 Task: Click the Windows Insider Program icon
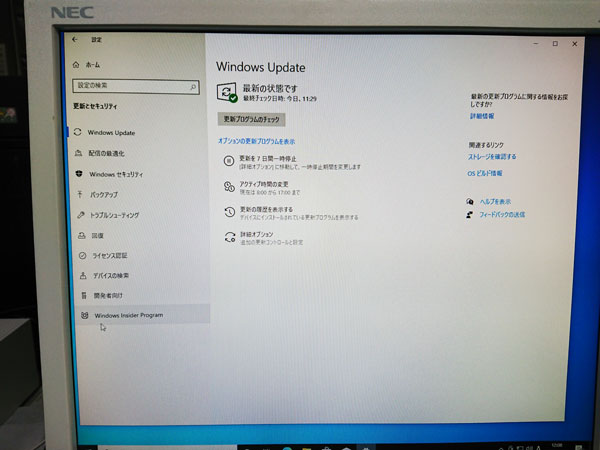(85, 315)
